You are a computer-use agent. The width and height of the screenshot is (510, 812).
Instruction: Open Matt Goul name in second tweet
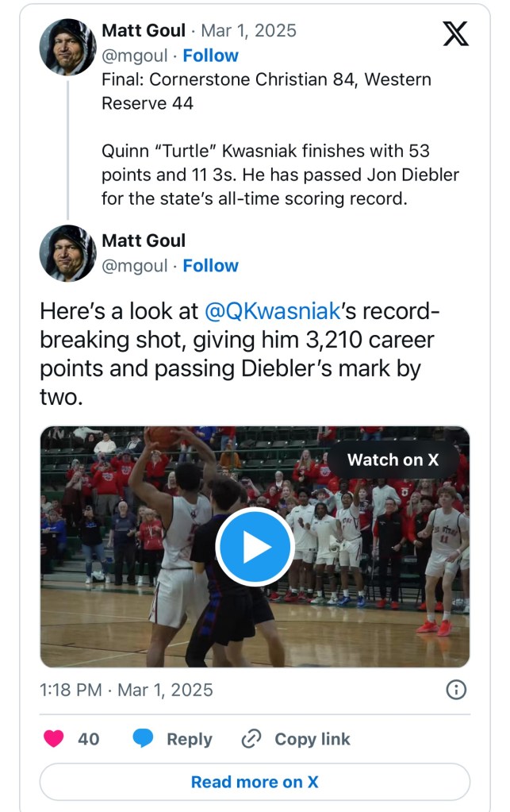[144, 241]
